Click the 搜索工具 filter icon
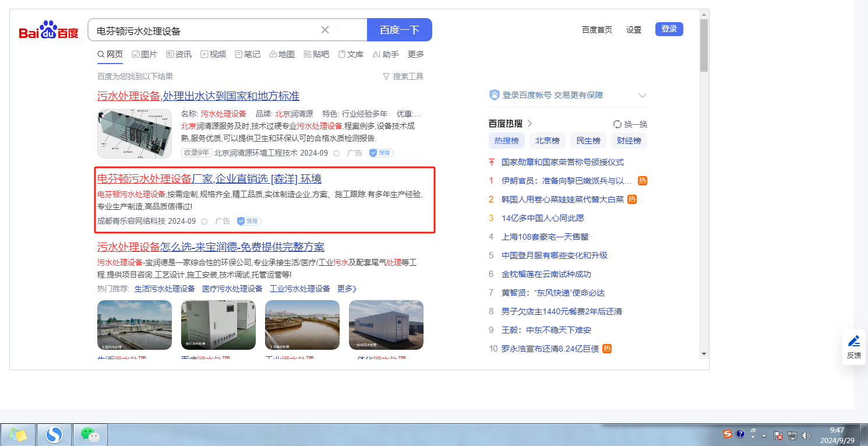Viewport: 868px width, 446px height. (386, 76)
